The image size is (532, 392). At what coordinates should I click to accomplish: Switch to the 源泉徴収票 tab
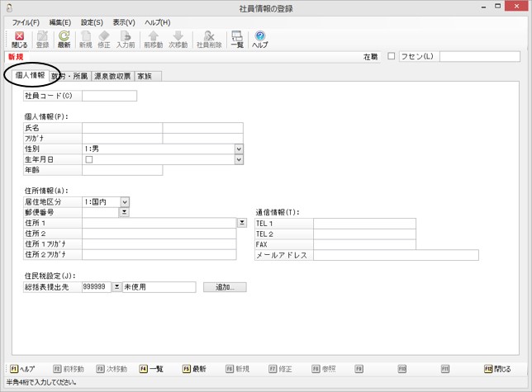pos(113,76)
